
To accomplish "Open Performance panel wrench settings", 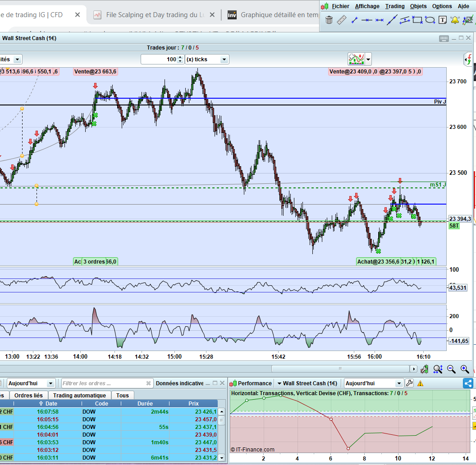I will [x=409, y=383].
